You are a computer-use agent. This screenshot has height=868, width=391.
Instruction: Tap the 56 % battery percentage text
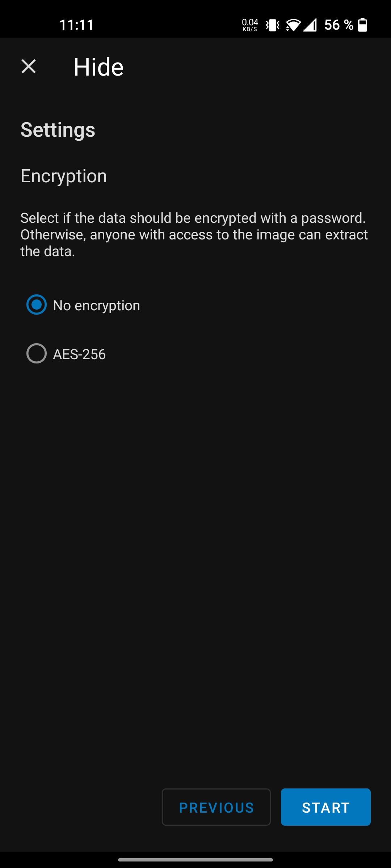(x=339, y=25)
